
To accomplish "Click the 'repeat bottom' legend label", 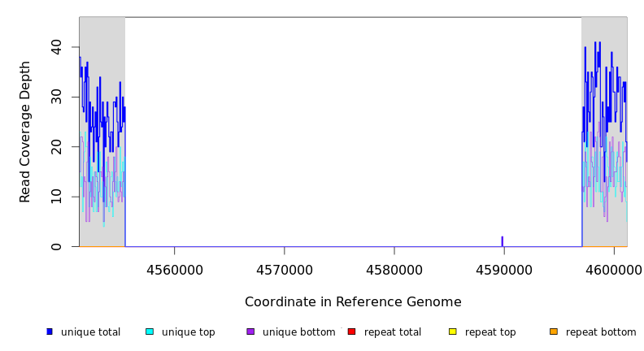I will click(x=601, y=332).
